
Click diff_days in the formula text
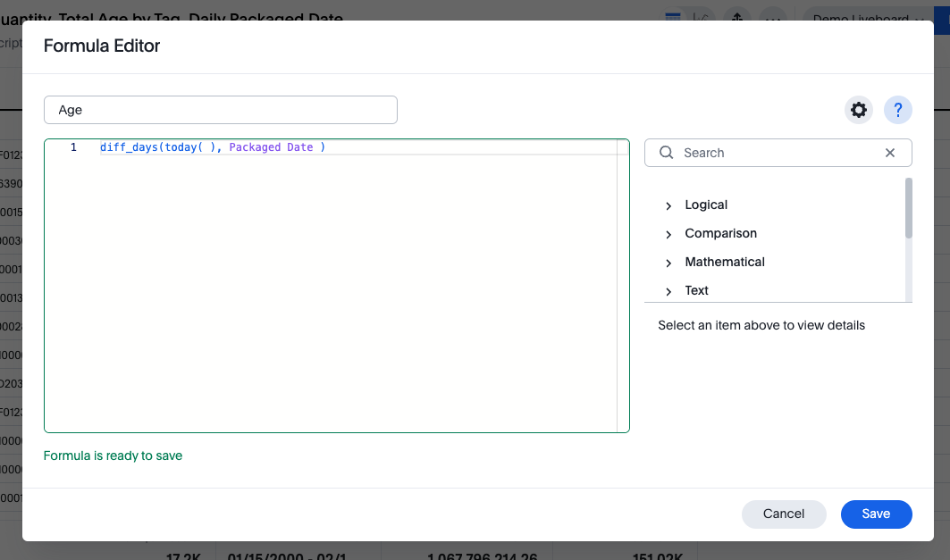click(x=129, y=147)
